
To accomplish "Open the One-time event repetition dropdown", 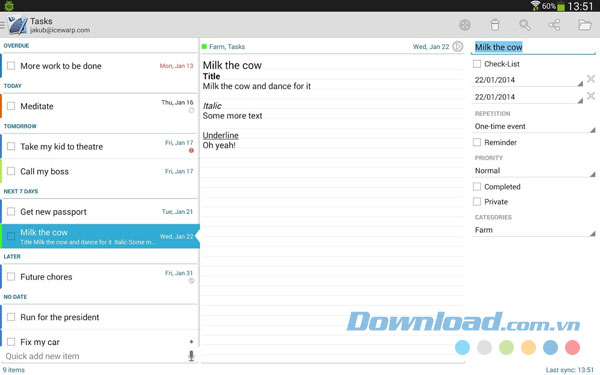I will coord(534,126).
